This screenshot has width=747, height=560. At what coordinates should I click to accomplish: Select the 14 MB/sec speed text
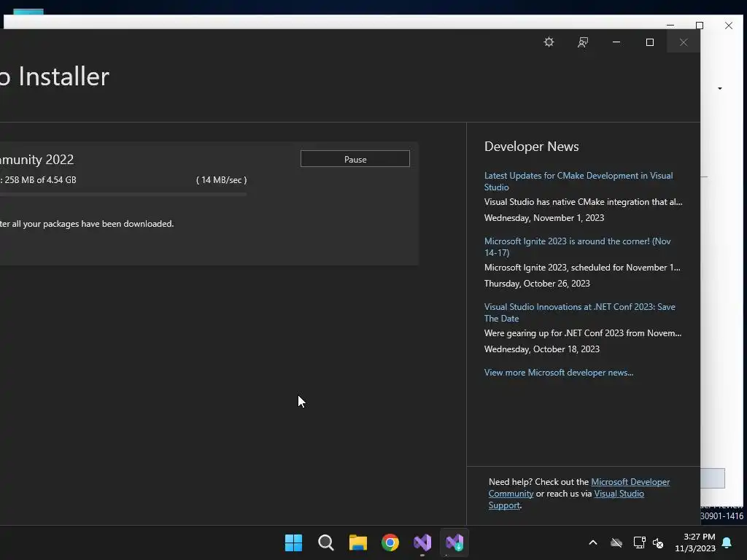tap(222, 180)
